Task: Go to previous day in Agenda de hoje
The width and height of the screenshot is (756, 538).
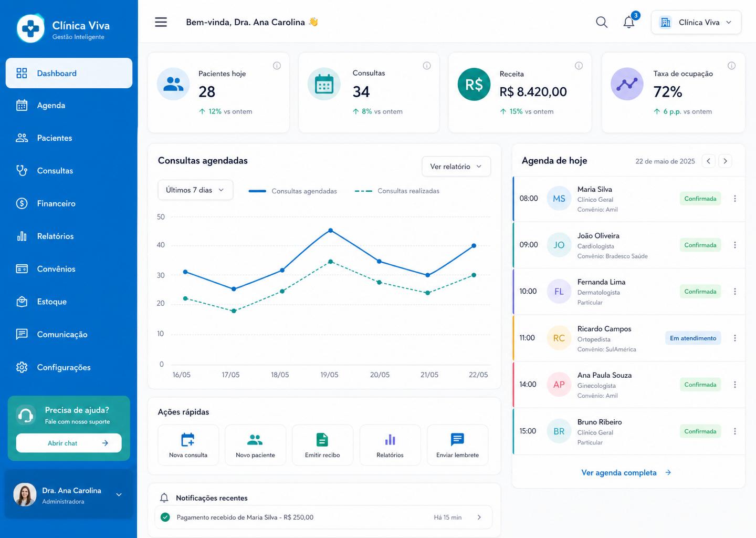Action: coord(708,161)
